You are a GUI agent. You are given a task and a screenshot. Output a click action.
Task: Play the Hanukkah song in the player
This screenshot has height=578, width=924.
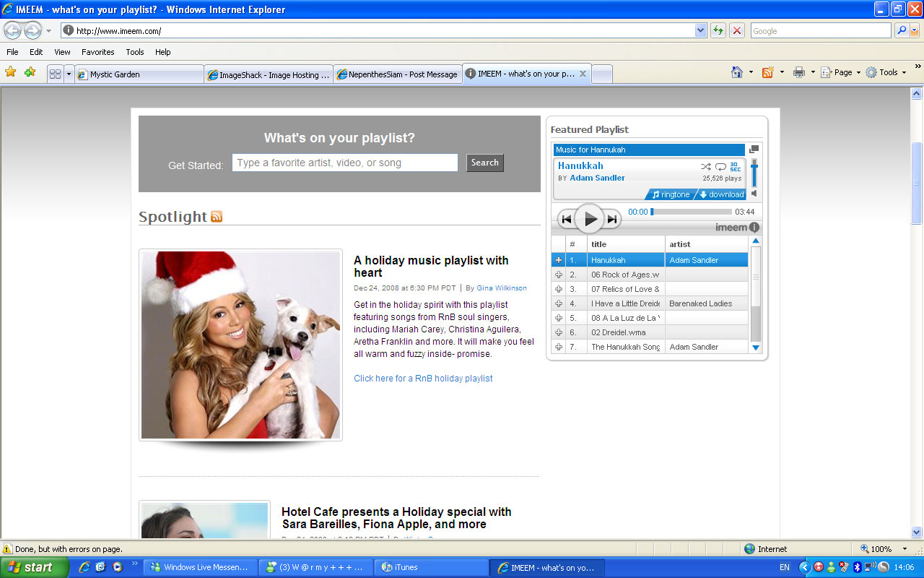pyautogui.click(x=590, y=219)
